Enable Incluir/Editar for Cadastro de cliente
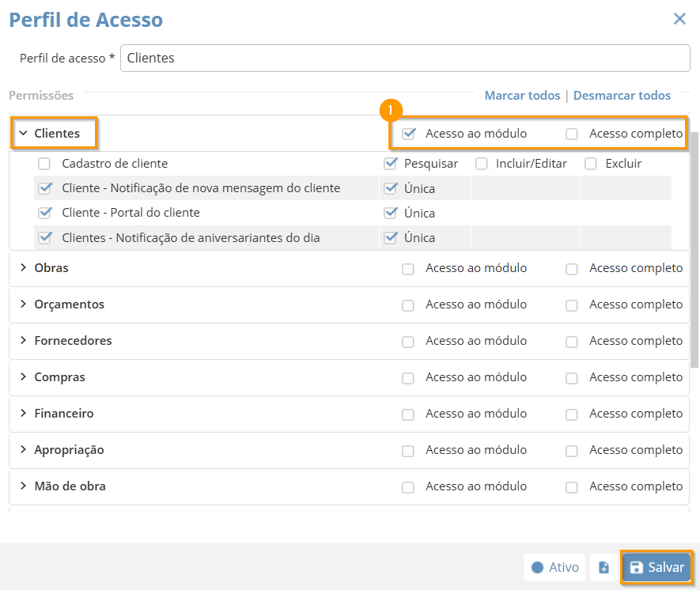The width and height of the screenshot is (700, 590). (x=481, y=164)
